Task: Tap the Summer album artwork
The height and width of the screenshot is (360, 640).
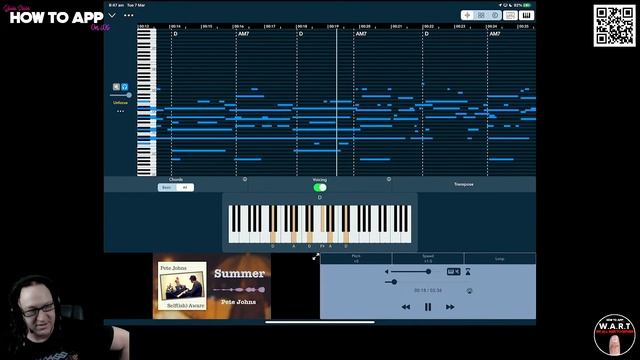Action: (x=212, y=286)
